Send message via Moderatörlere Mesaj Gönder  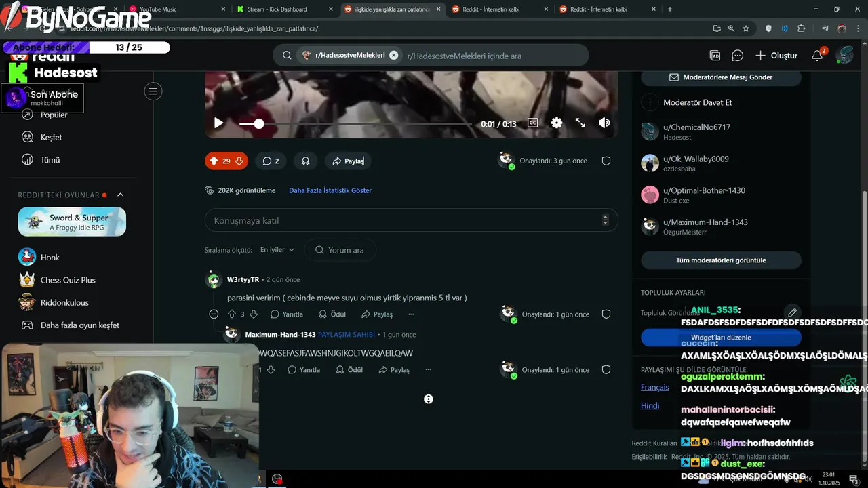click(x=721, y=77)
